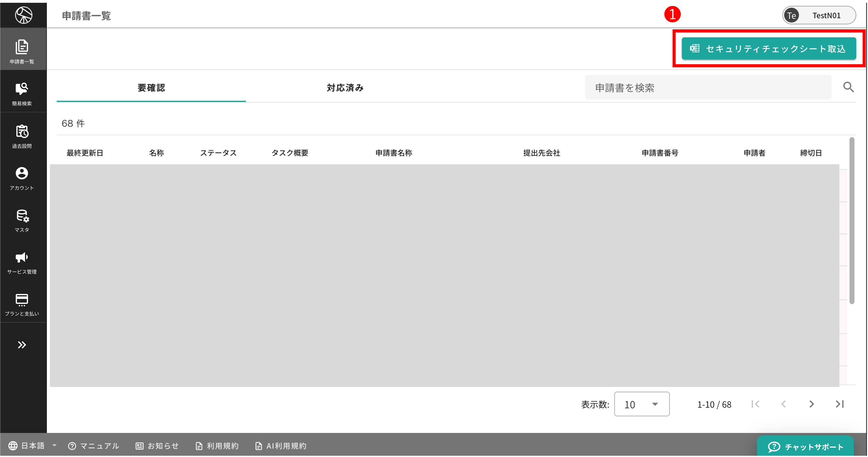
Task: Click セキュリティチェックシート取込 button
Action: 768,49
